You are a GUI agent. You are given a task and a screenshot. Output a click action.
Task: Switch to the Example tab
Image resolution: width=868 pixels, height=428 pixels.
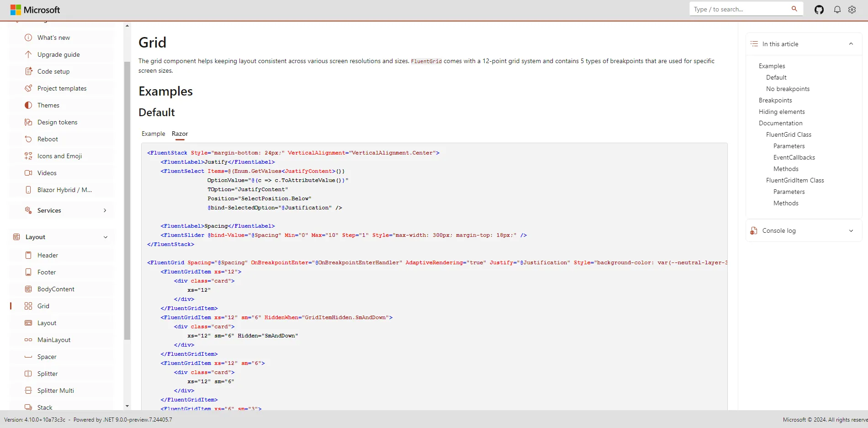point(153,134)
